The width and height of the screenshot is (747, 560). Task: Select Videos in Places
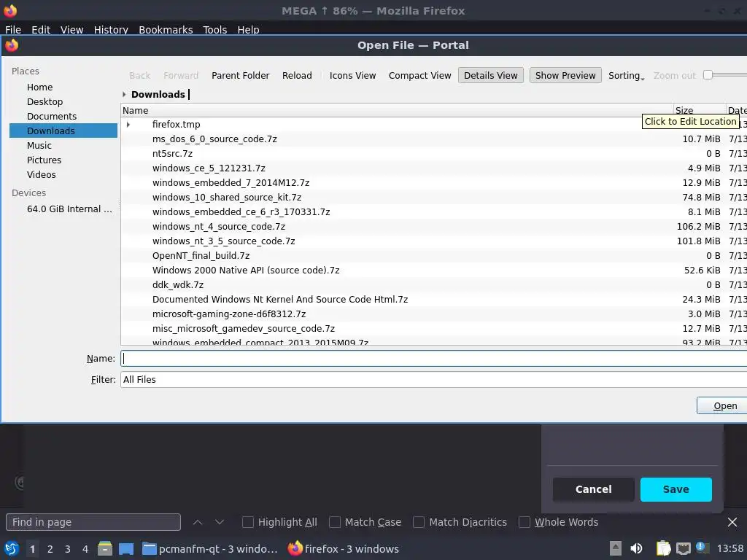point(63,175)
